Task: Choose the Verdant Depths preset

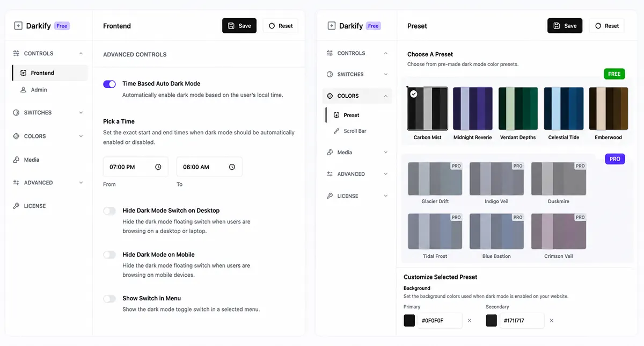Action: pos(518,109)
